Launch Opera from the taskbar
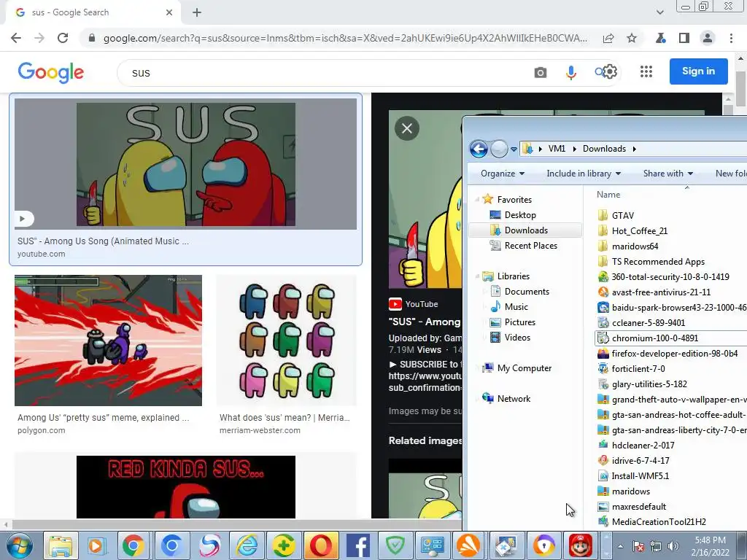 [x=321, y=545]
